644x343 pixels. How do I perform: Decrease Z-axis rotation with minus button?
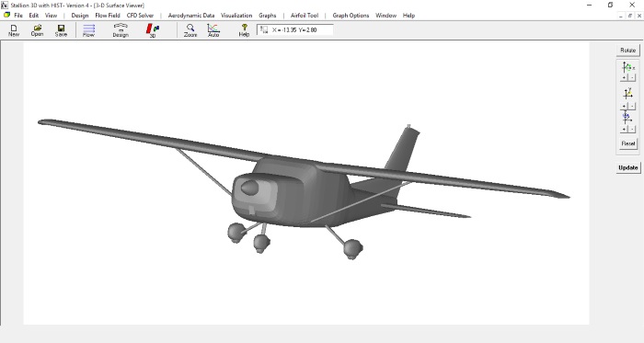click(x=632, y=130)
